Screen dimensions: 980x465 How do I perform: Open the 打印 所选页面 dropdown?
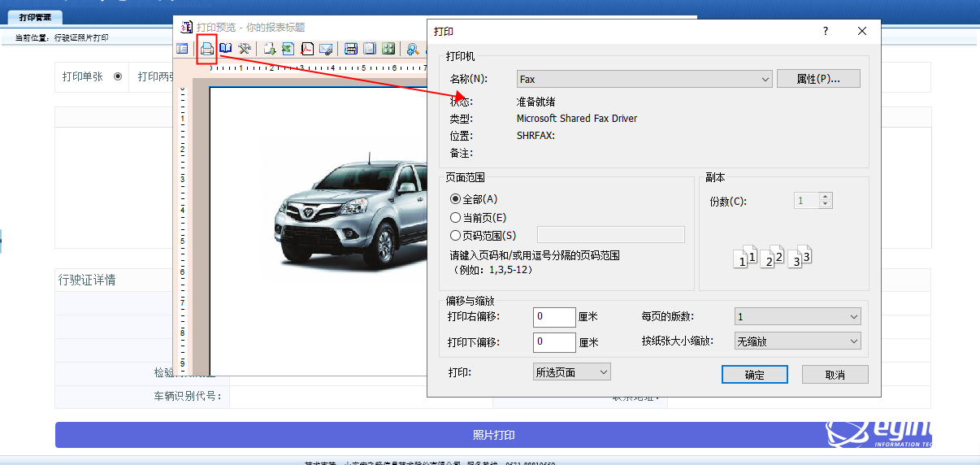click(x=571, y=372)
